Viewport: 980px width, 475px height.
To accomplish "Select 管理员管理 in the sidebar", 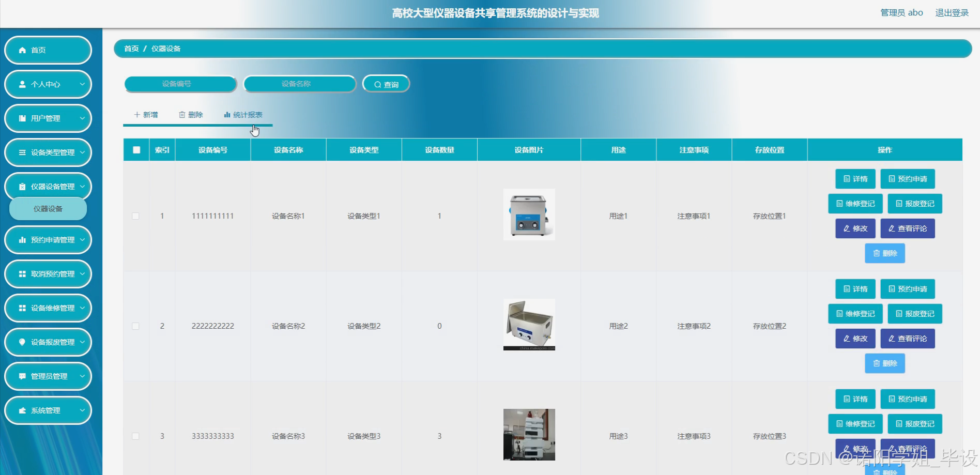I will point(48,376).
